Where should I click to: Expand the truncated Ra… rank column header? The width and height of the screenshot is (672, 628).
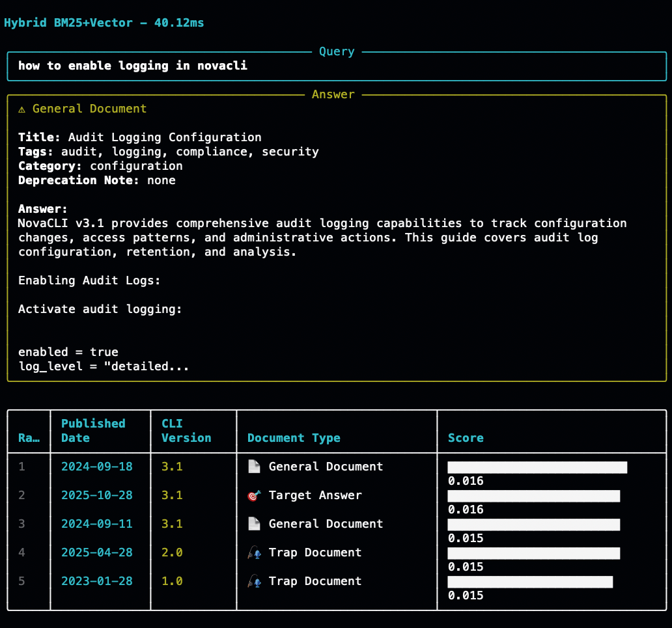[x=29, y=438]
